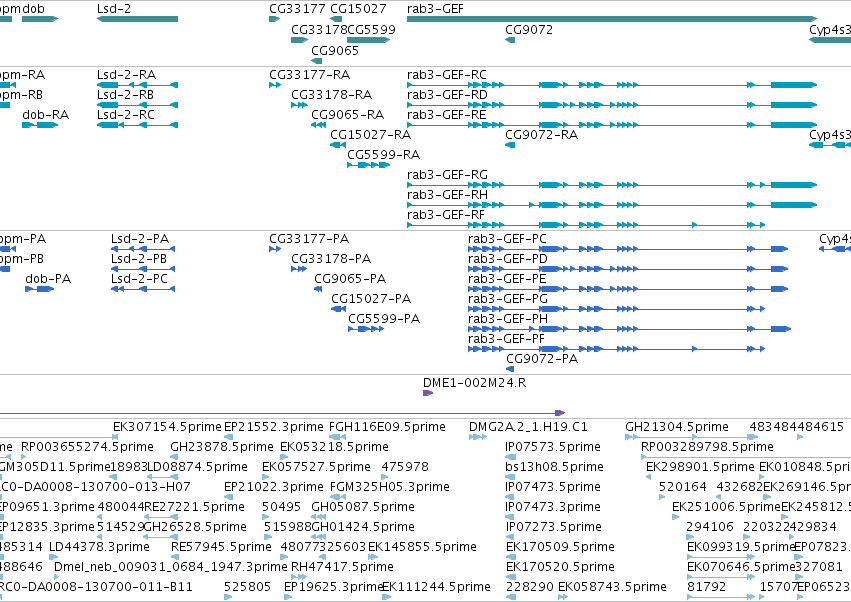The height and width of the screenshot is (602, 851).
Task: Click the EK307154.5prime EST label
Action: tap(167, 427)
